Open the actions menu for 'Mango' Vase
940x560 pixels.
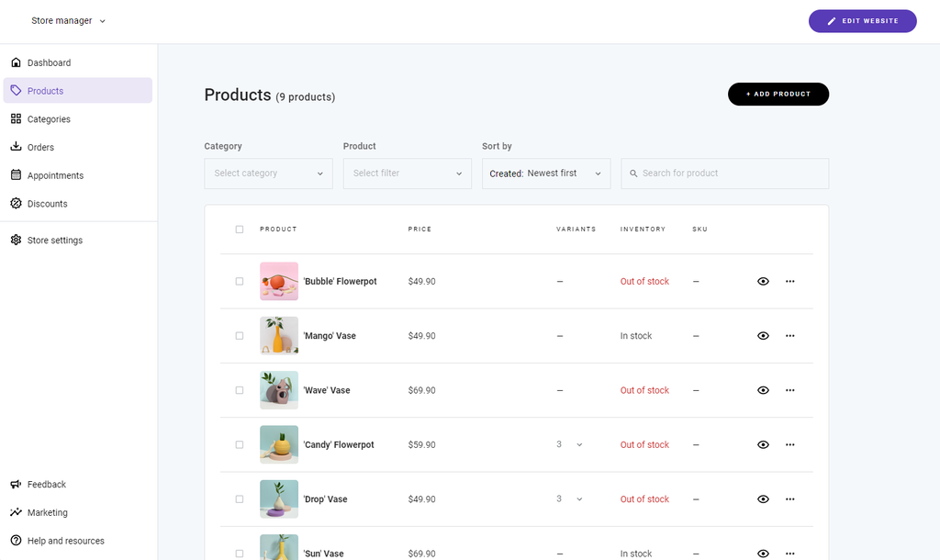click(x=790, y=335)
